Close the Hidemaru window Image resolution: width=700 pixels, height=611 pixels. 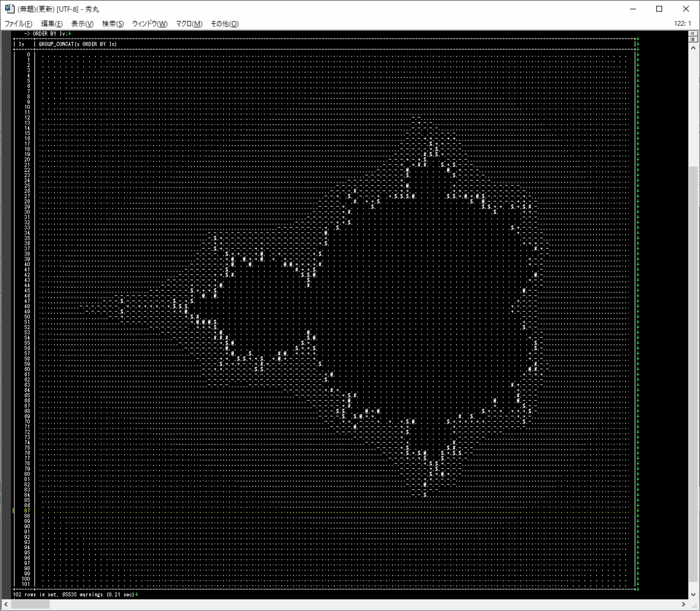coord(686,9)
